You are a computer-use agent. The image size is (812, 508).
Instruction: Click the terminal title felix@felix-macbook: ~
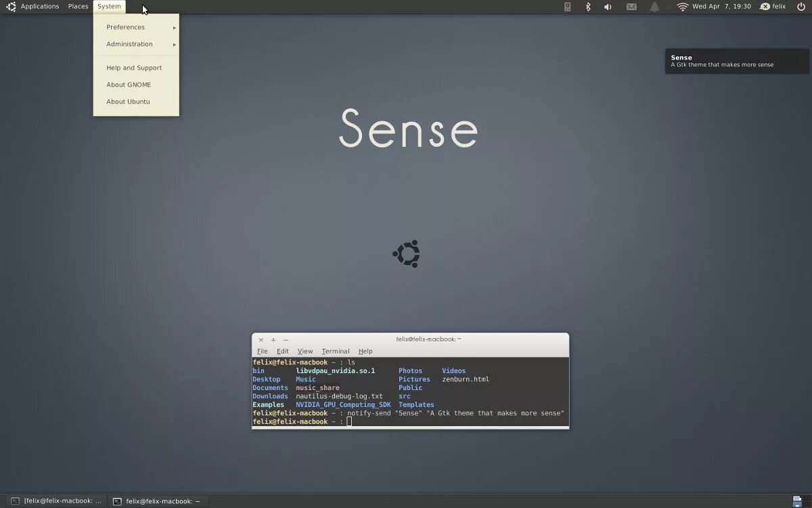428,339
